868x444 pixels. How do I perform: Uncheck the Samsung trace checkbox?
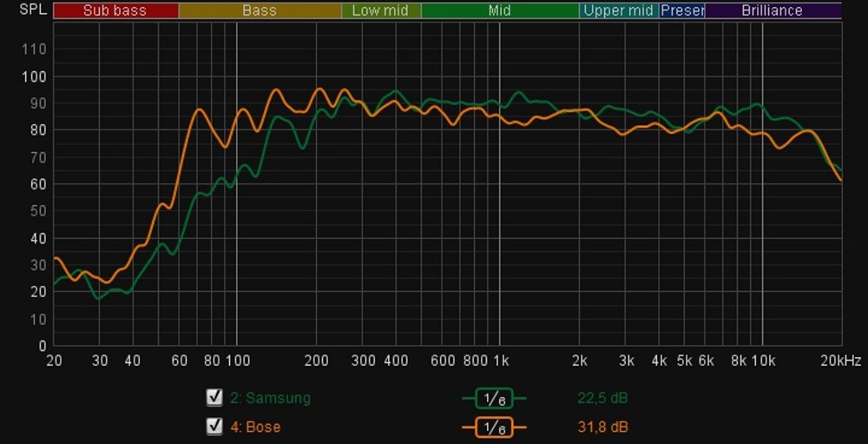click(x=214, y=398)
